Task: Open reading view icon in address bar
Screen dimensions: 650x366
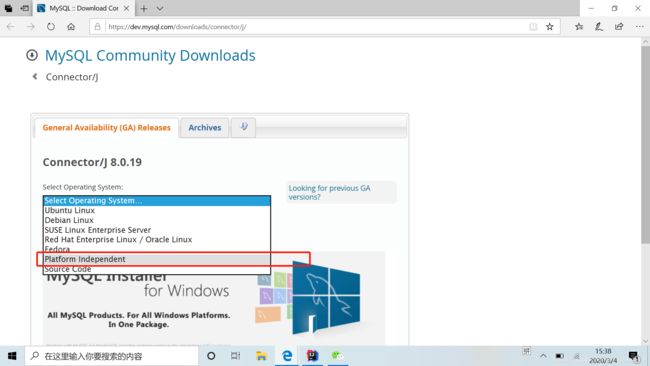Action: click(x=533, y=27)
